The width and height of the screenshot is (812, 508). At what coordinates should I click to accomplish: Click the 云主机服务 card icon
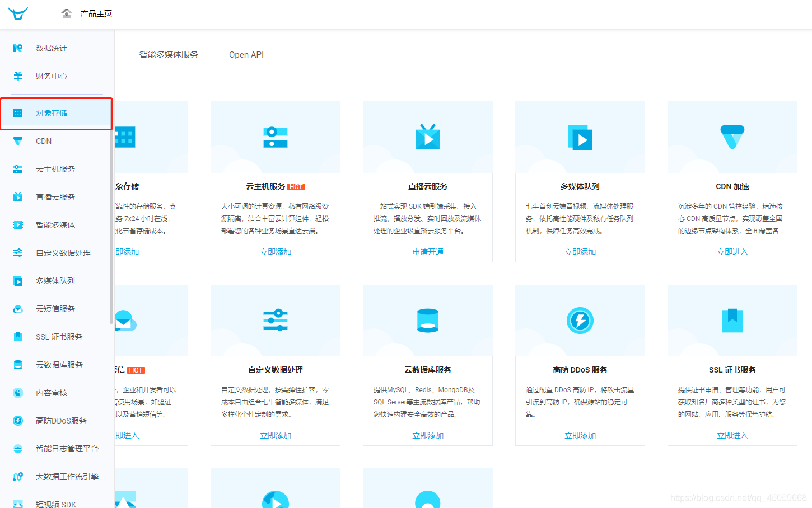tap(276, 138)
